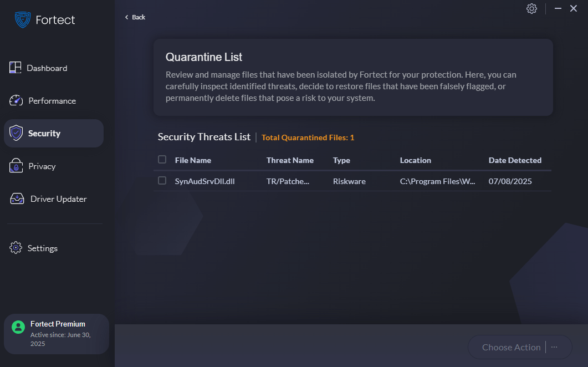Open the Settings gear in the sidebar
Screen dimensions: 588x367
(15, 248)
